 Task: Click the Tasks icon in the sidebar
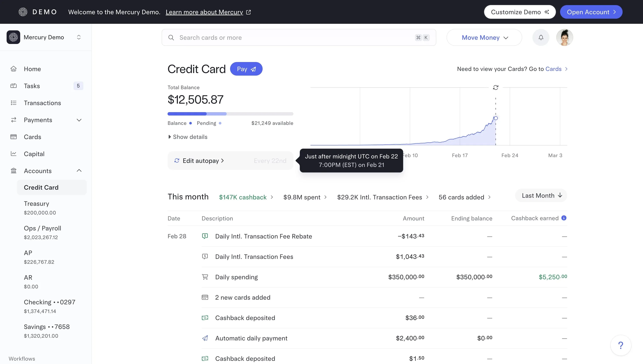(x=14, y=86)
